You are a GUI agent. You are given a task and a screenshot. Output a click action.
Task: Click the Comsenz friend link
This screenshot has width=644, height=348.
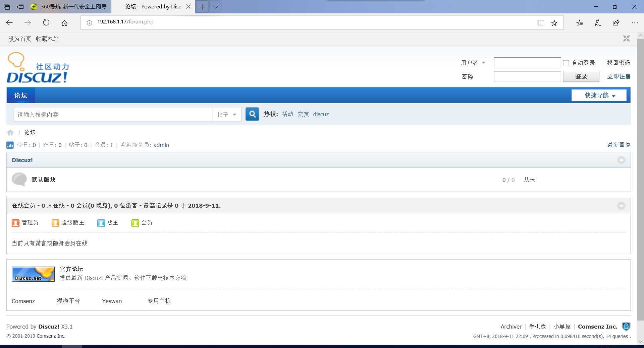[23, 301]
